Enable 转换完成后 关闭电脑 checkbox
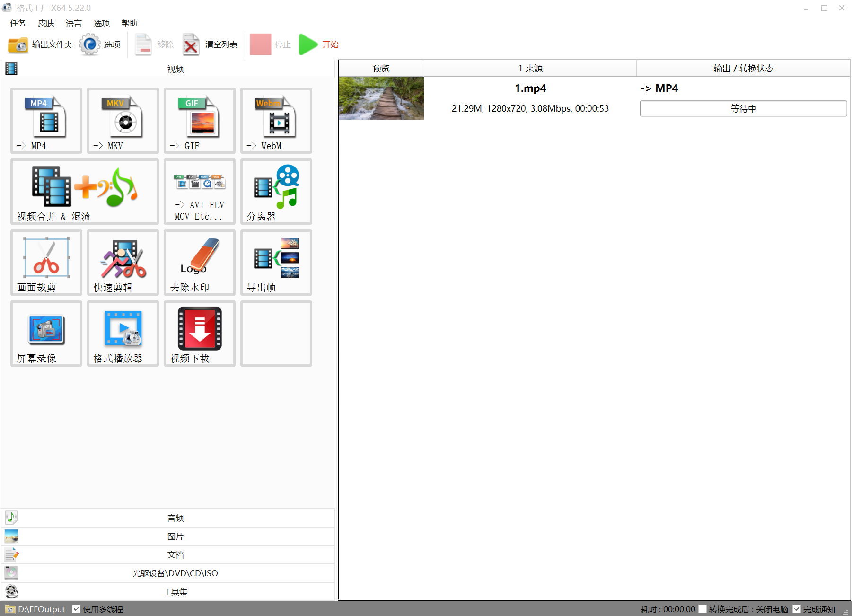 click(702, 609)
